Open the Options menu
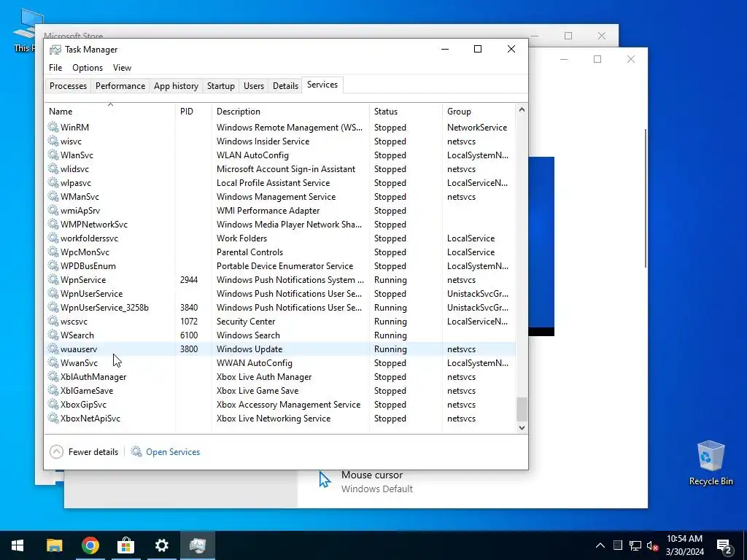Viewport: 747px width, 560px height. (88, 68)
